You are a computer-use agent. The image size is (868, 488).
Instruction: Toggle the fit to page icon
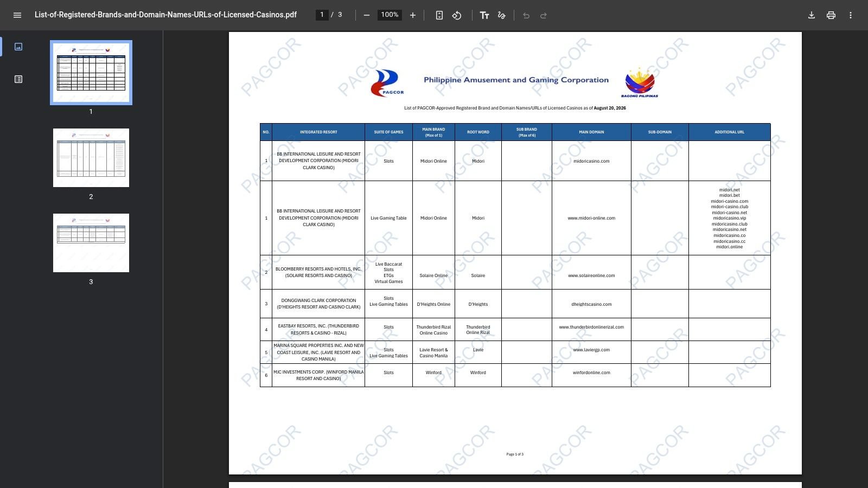pyautogui.click(x=439, y=15)
